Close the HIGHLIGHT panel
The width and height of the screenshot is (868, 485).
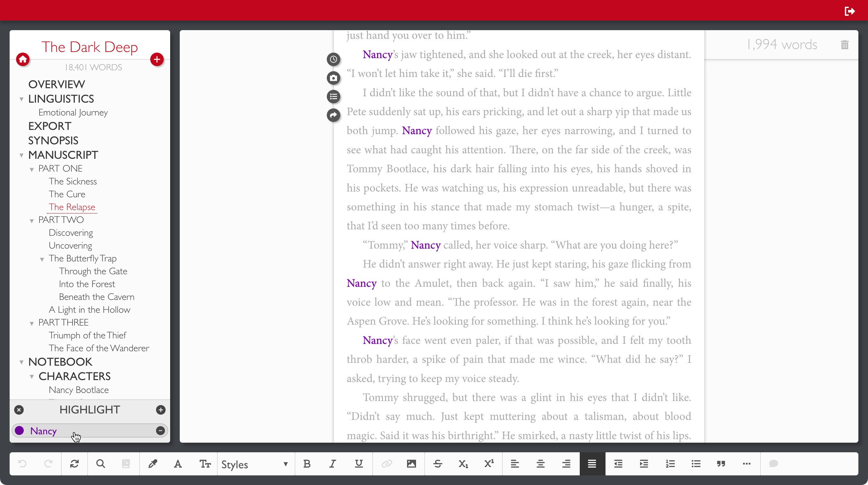click(x=19, y=410)
